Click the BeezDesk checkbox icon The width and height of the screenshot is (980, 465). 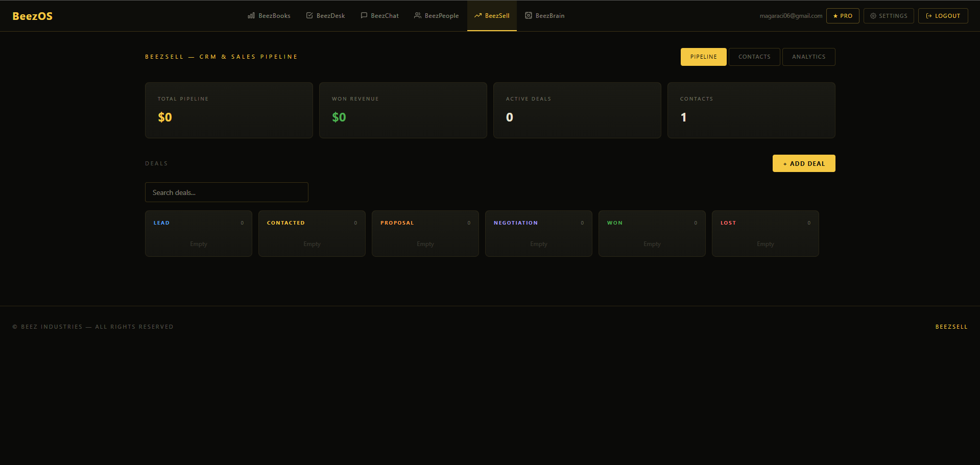coord(309,16)
